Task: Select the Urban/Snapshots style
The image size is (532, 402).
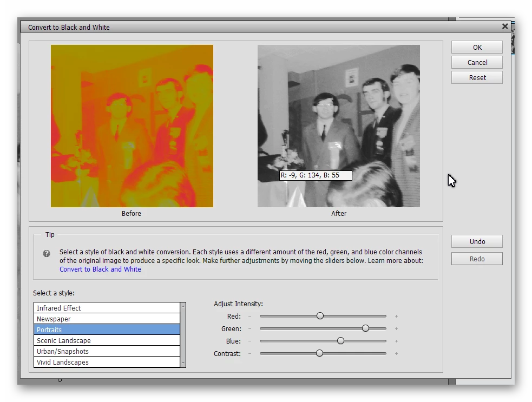Action: [107, 351]
